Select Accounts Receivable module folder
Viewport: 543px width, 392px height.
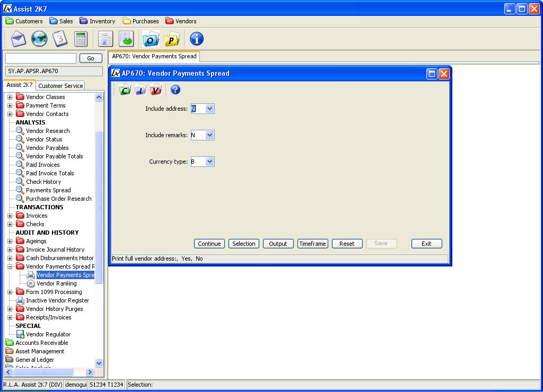pyautogui.click(x=37, y=343)
